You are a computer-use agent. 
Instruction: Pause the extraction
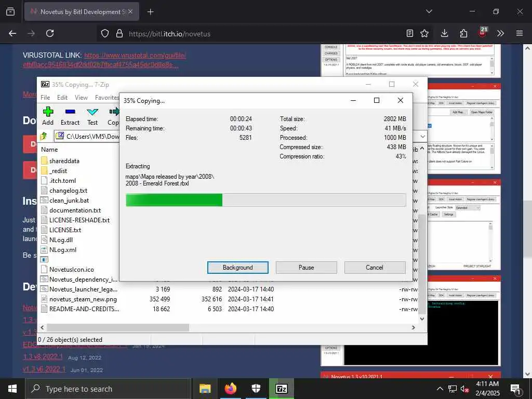[x=307, y=268]
